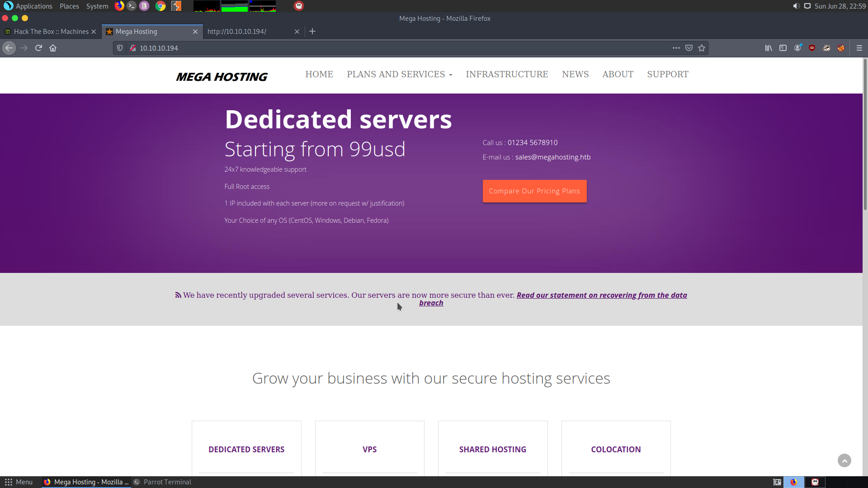Reload the current page
This screenshot has height=488, width=868.
coord(38,48)
